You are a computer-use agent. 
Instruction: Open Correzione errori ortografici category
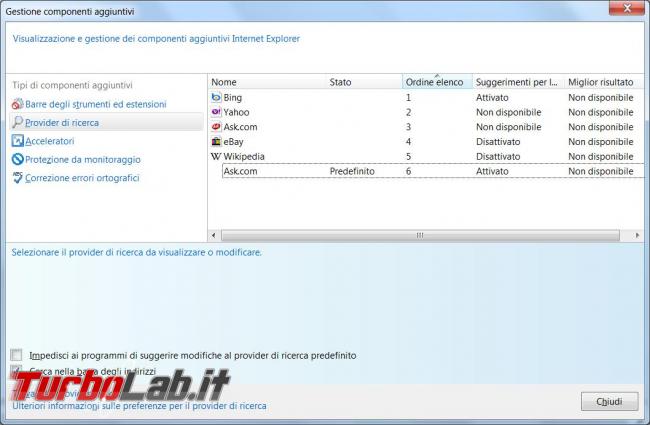82,178
